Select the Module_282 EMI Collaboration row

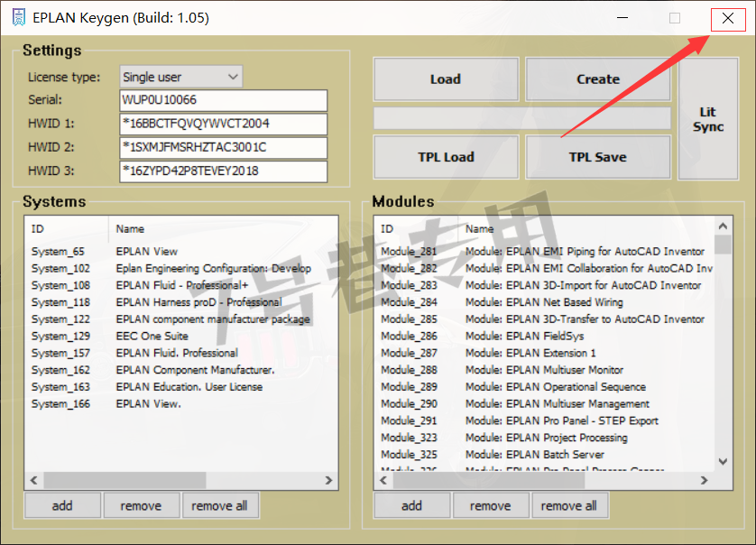tap(545, 269)
